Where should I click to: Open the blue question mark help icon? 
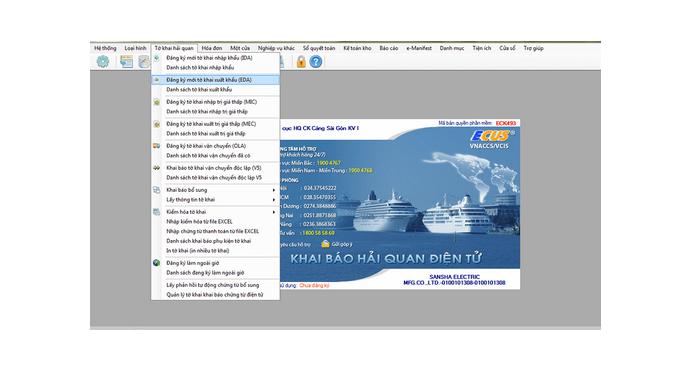316,61
